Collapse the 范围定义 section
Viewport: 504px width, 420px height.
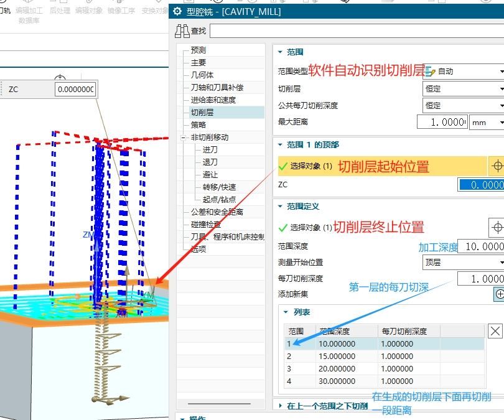pos(280,207)
